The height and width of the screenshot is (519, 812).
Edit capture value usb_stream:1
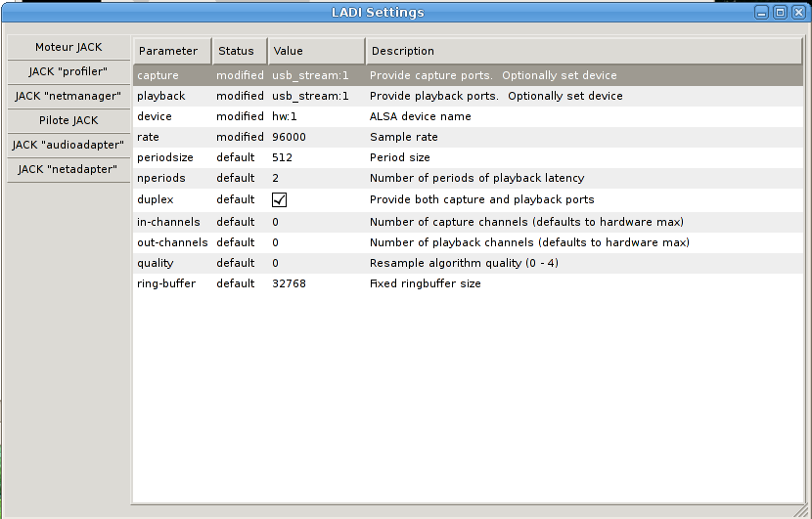coord(310,75)
